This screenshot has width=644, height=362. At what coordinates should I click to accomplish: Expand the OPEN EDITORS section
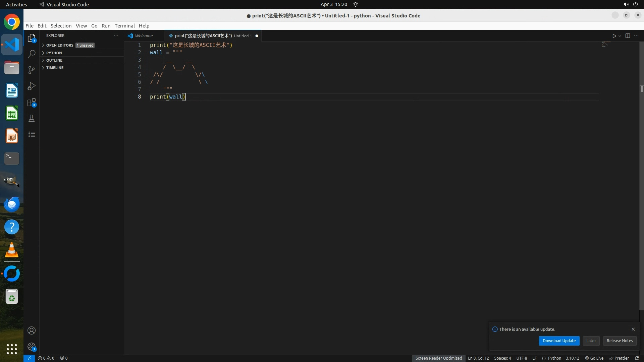tap(60, 45)
